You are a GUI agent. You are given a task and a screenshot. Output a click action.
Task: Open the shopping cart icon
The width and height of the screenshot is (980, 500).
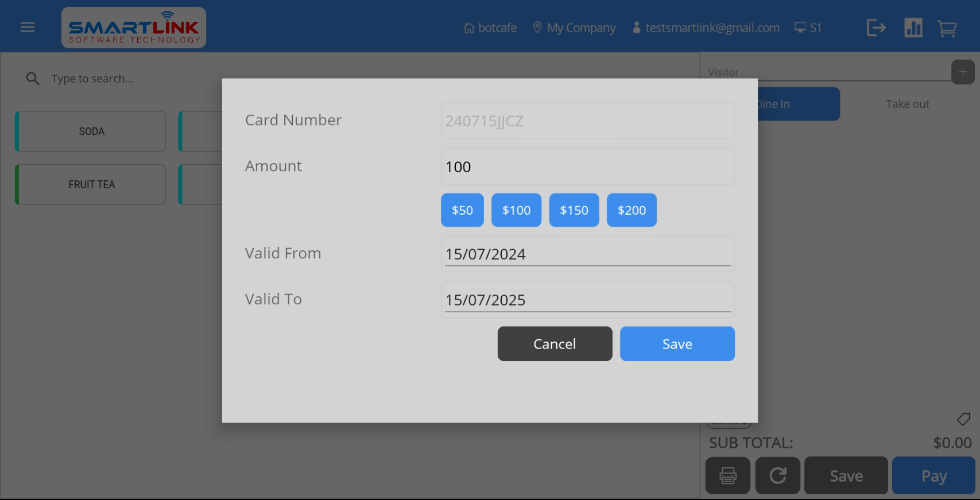947,28
